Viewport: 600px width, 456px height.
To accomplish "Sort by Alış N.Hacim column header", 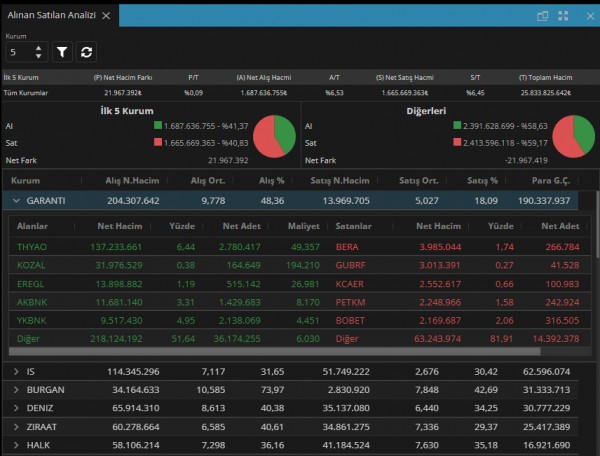I will point(132,181).
